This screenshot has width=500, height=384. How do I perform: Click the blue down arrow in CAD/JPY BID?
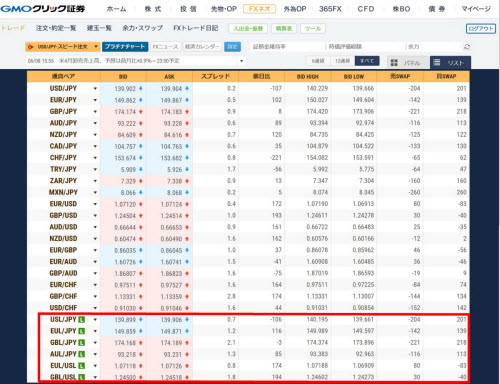point(141,146)
